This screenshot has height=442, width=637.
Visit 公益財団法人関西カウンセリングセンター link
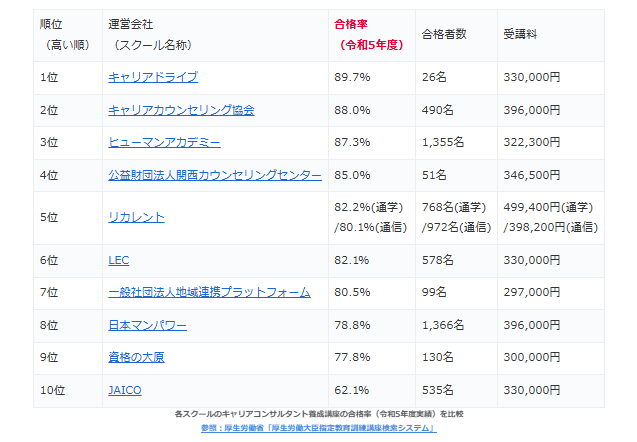[214, 175]
